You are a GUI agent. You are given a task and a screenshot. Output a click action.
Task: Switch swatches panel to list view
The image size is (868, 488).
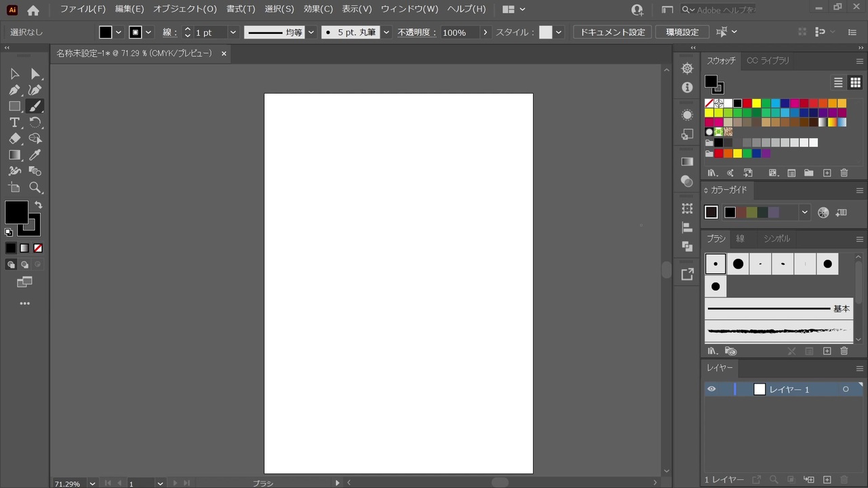pyautogui.click(x=838, y=83)
